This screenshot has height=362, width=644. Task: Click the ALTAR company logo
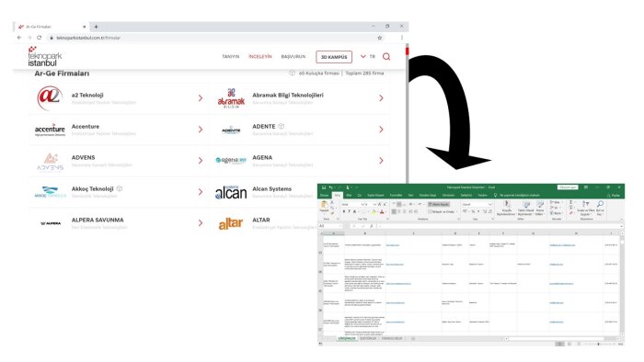(231, 223)
